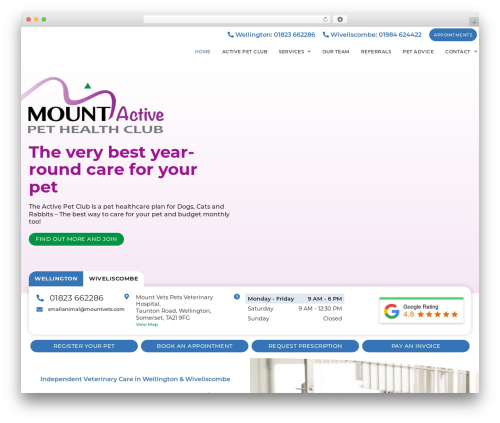The width and height of the screenshot is (500, 423).
Task: Open the Referrals menu item
Action: tap(376, 52)
